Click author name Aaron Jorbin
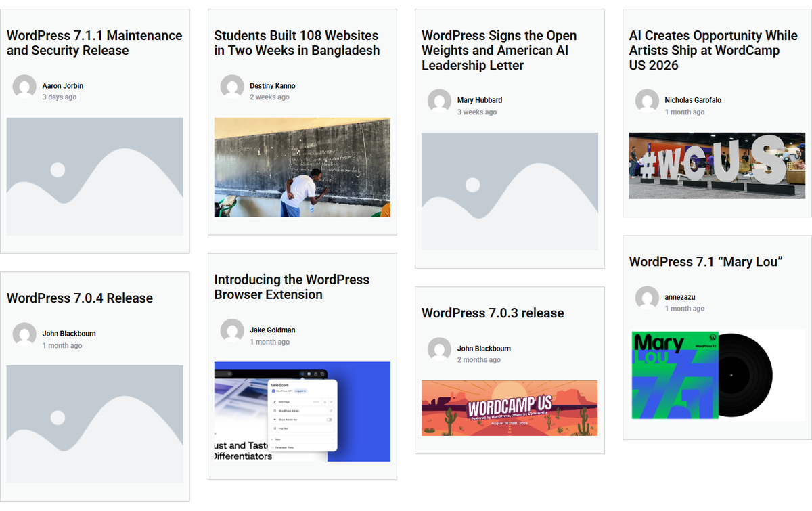The width and height of the screenshot is (812, 511). click(x=63, y=86)
